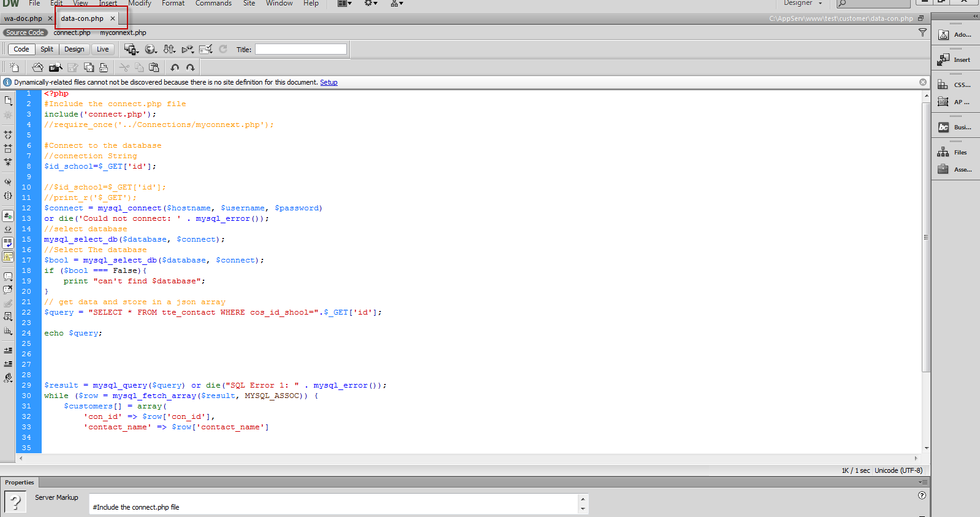The width and height of the screenshot is (980, 517).
Task: Collapse Full Tag coding toolbar icon
Action: coord(8,134)
